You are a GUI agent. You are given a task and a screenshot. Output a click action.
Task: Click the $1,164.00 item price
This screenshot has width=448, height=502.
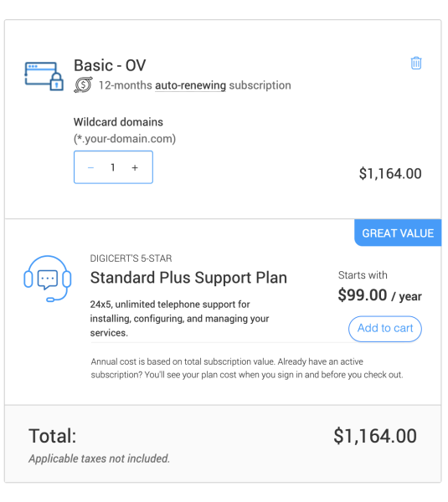pyautogui.click(x=390, y=173)
